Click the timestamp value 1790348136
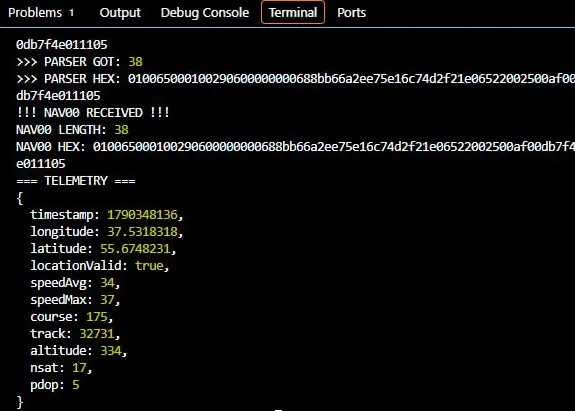The height and width of the screenshot is (411, 575). pos(142,215)
